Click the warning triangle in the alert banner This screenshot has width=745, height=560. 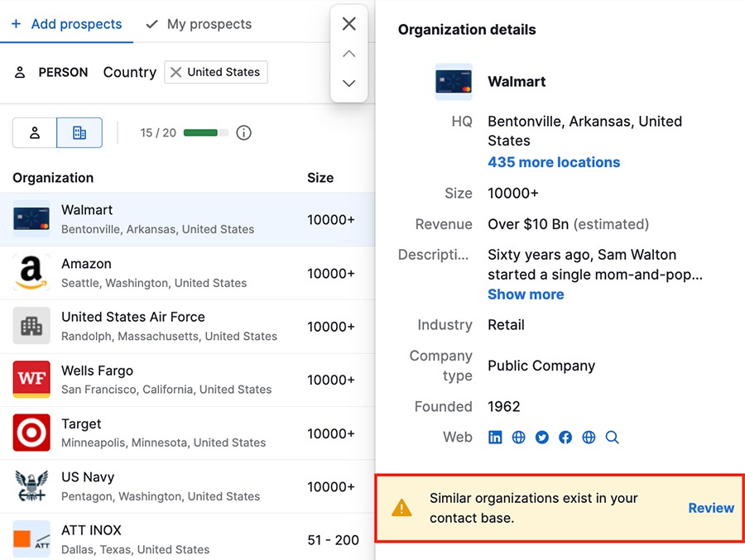pos(402,508)
